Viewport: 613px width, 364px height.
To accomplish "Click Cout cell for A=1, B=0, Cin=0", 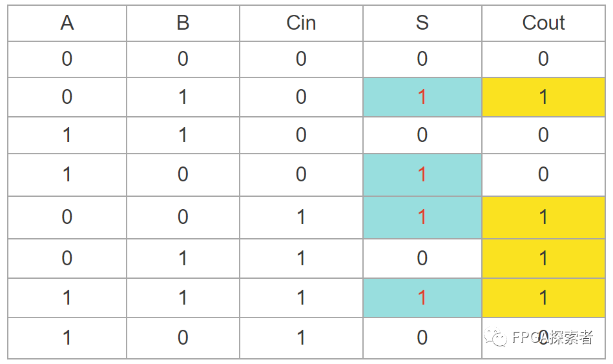I will pos(543,174).
